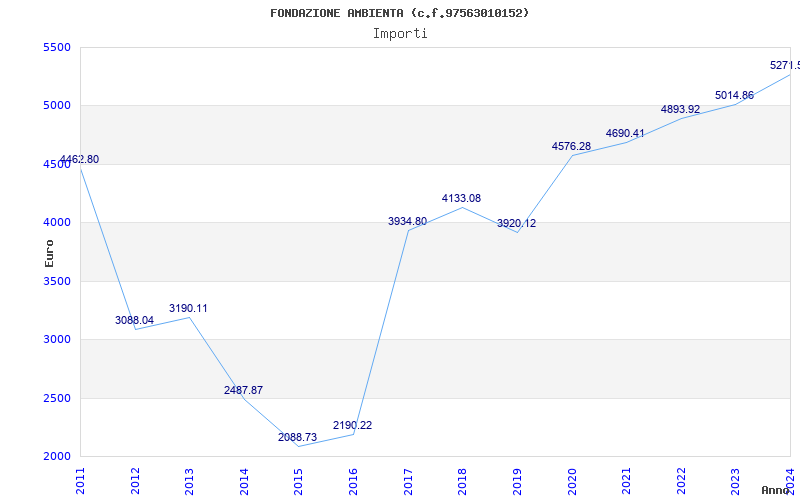
Task: Click the 4462.80 data label for 2011
Action: click(x=80, y=160)
